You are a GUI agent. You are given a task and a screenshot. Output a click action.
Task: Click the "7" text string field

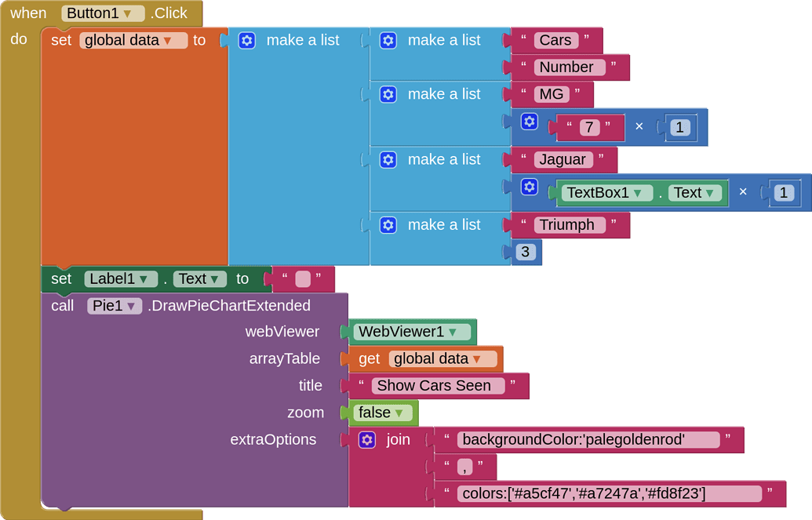[589, 127]
